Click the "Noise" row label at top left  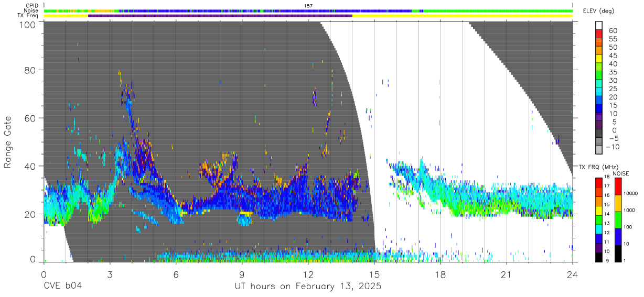31,10
